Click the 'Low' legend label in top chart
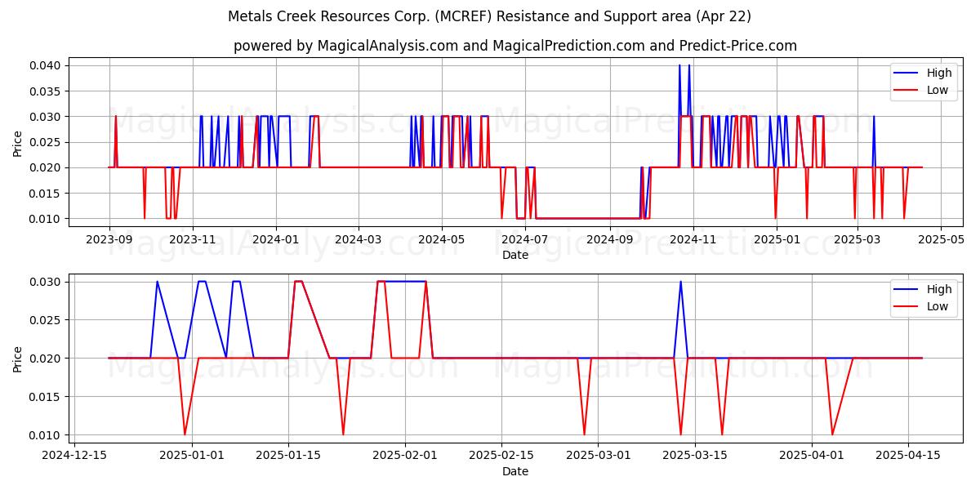 pyautogui.click(x=938, y=91)
